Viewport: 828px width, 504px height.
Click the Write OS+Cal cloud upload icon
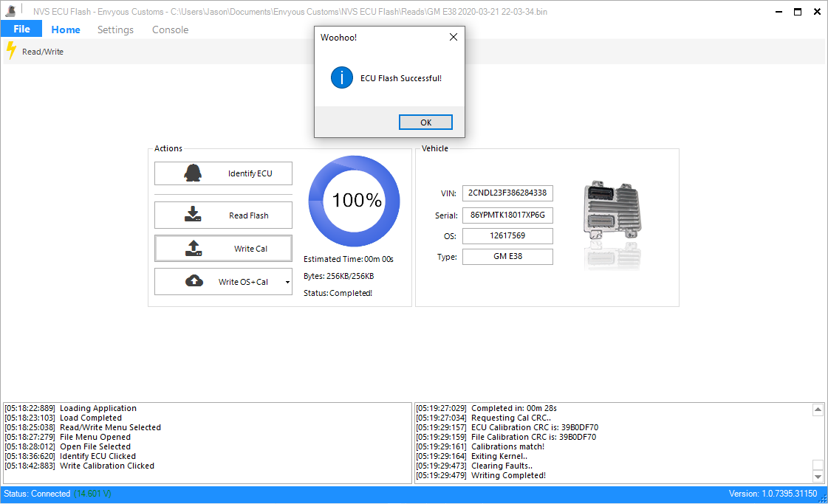tap(194, 280)
